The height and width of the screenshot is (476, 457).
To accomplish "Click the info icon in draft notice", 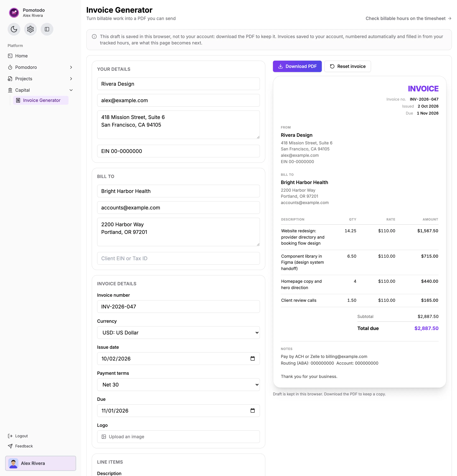I will click(x=94, y=37).
